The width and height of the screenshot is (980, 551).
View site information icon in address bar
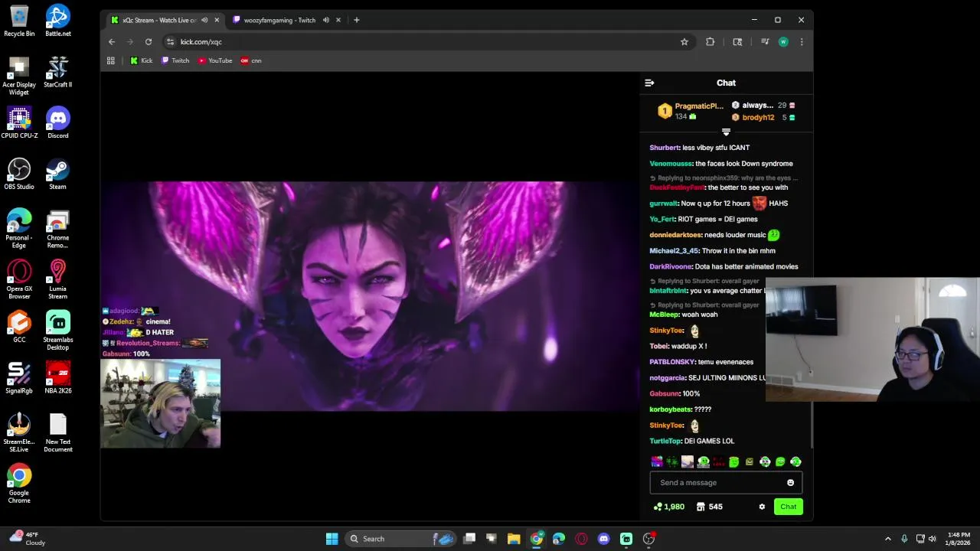(171, 42)
